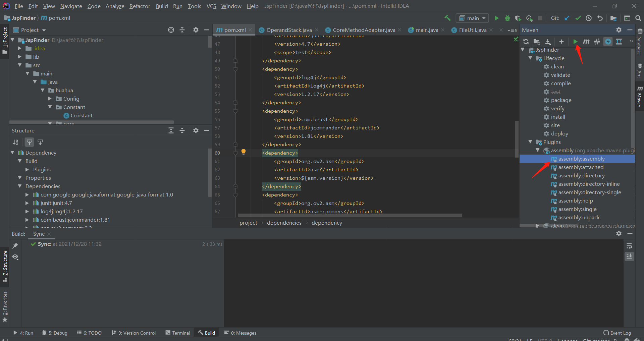This screenshot has height=341, width=644.
Task: Toggle Skip Tests mode in Maven
Action: [x=608, y=42]
